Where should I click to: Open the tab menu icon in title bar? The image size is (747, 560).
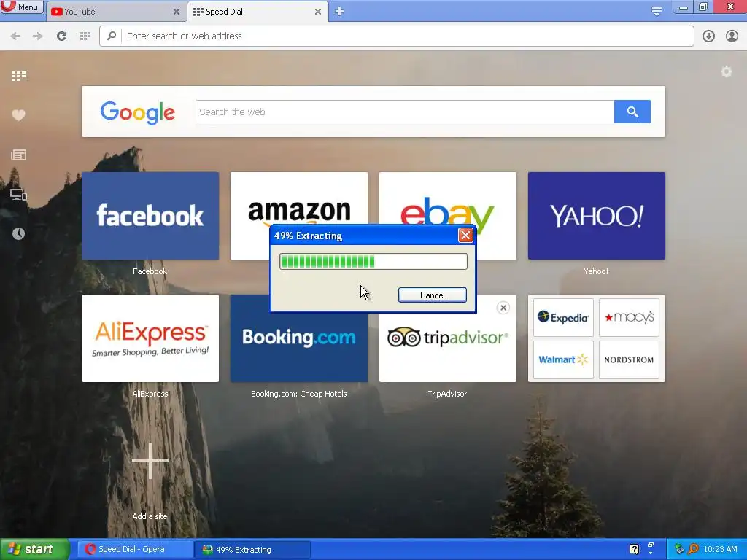tap(657, 11)
